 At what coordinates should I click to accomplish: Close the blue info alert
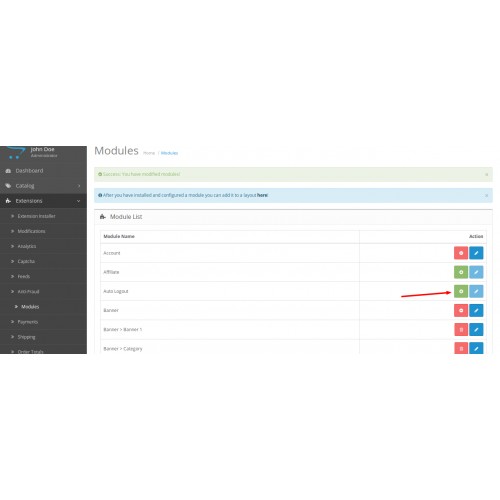coord(486,195)
